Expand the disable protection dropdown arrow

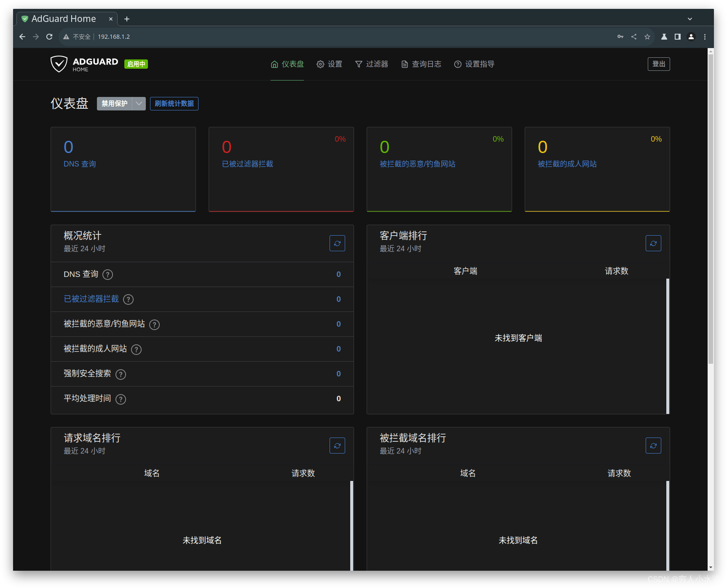[139, 104]
